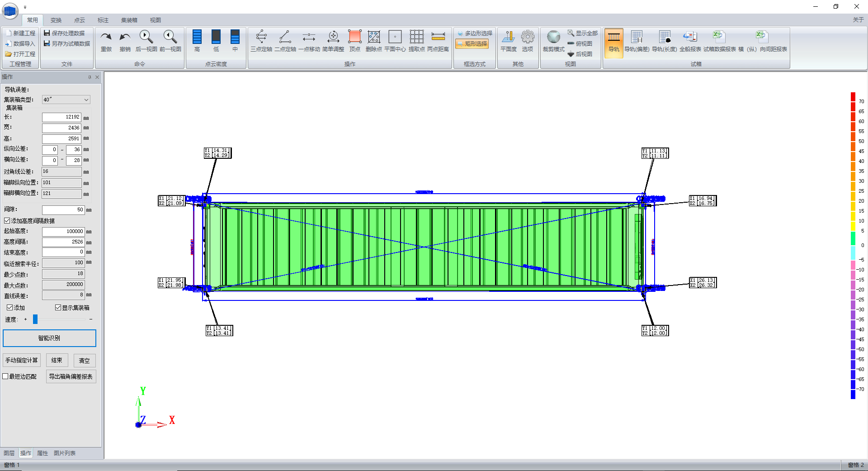Select the 三点定轴 tool

(x=261, y=41)
